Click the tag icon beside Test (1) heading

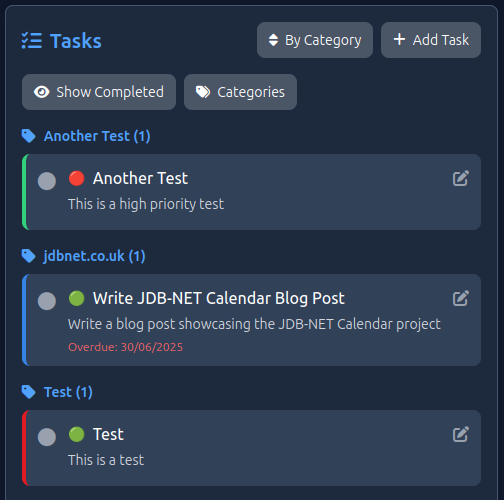pos(29,392)
